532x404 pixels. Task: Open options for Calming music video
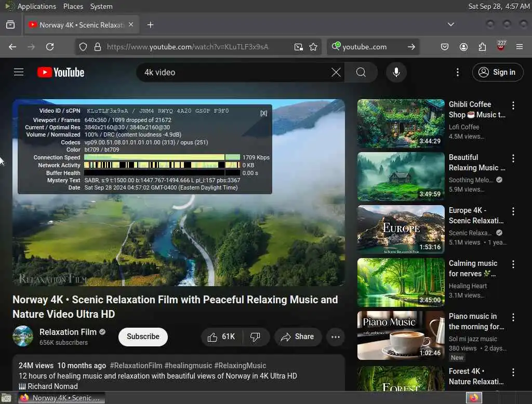[x=513, y=264]
